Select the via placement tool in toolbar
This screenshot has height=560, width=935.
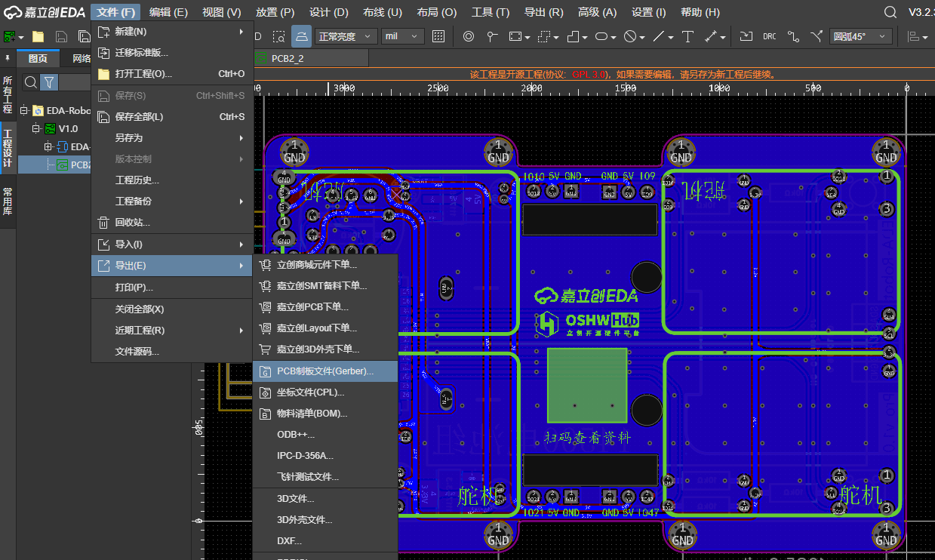coord(468,36)
